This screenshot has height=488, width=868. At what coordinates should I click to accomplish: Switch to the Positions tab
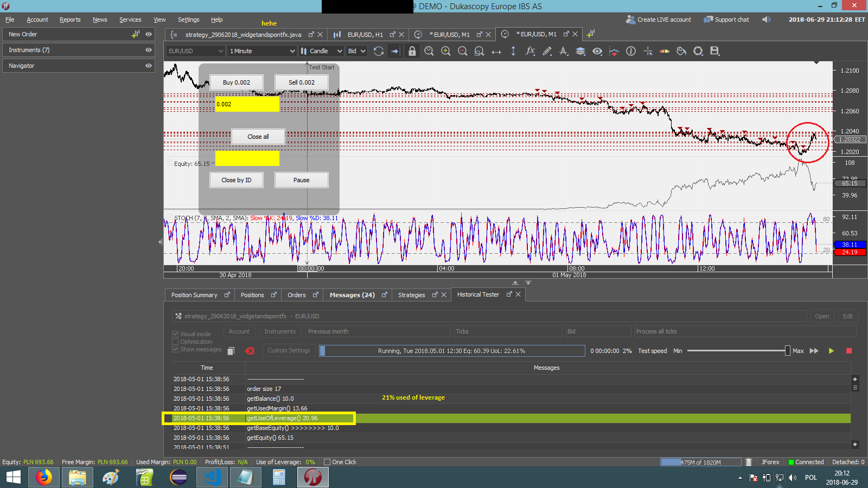[252, 295]
